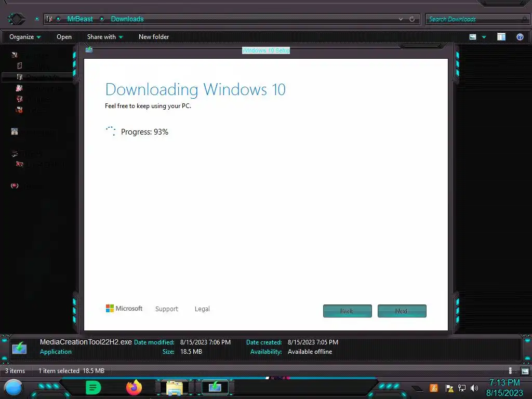The image size is (532, 399).
Task: Expand the address bar history dropdown
Action: point(401,19)
